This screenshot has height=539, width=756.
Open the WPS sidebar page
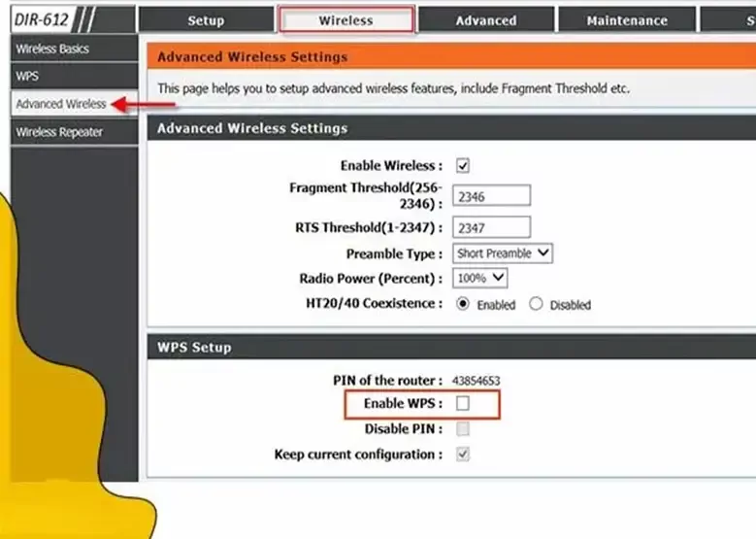pyautogui.click(x=27, y=76)
